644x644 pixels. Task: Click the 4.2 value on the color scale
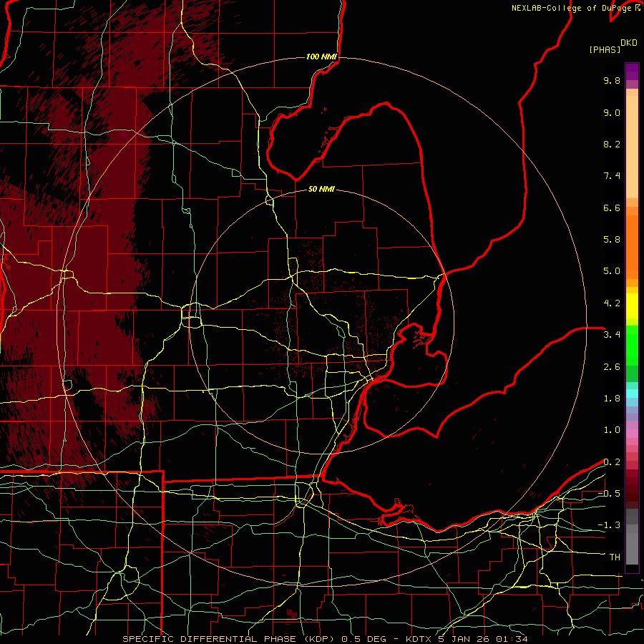[612, 303]
